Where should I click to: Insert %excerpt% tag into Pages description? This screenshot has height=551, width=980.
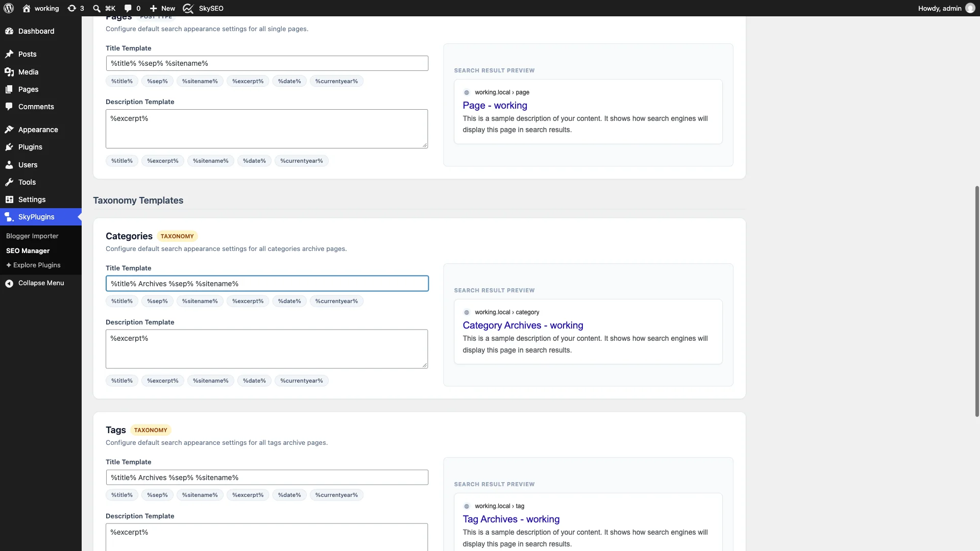(x=163, y=161)
